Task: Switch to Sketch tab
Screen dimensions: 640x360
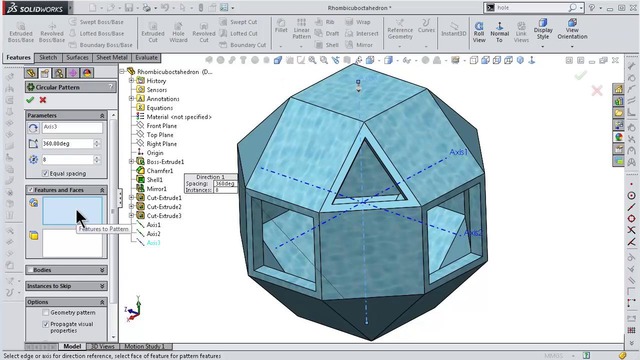Action: 48,58
